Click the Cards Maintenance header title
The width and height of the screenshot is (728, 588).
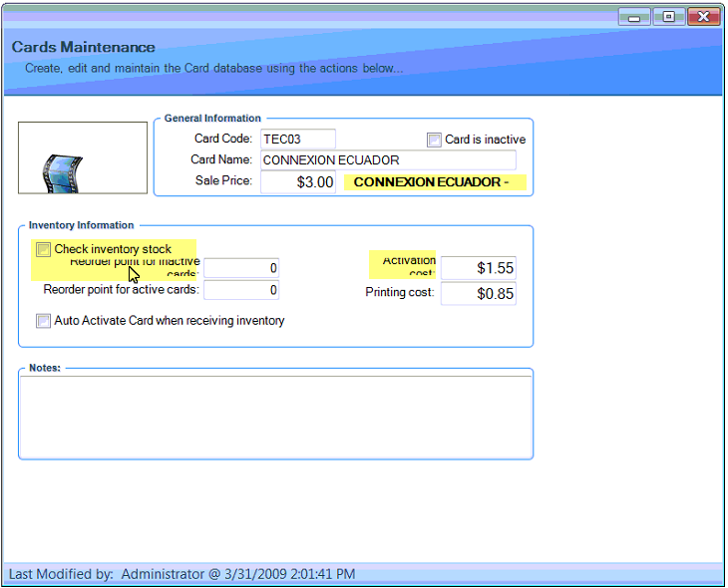pos(84,47)
